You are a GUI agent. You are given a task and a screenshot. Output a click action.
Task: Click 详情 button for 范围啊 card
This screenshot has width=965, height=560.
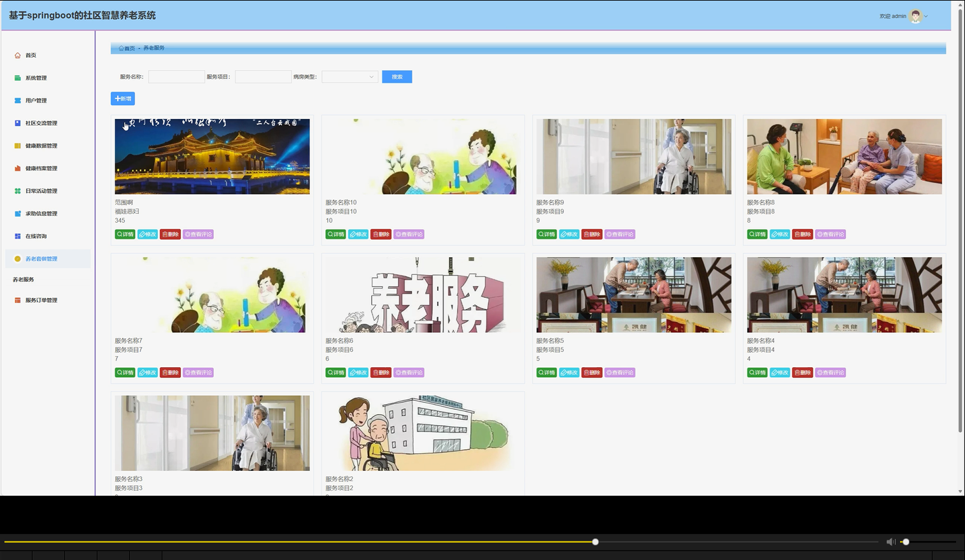(125, 234)
